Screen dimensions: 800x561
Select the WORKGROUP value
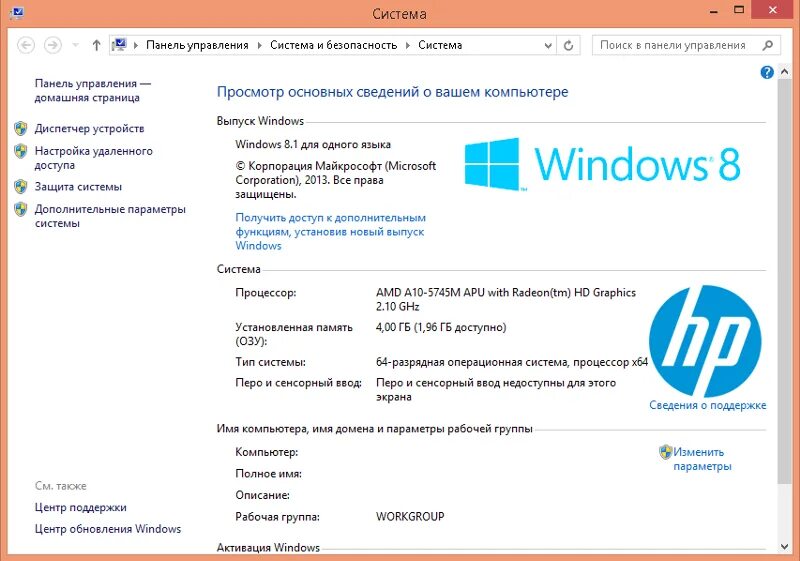410,517
